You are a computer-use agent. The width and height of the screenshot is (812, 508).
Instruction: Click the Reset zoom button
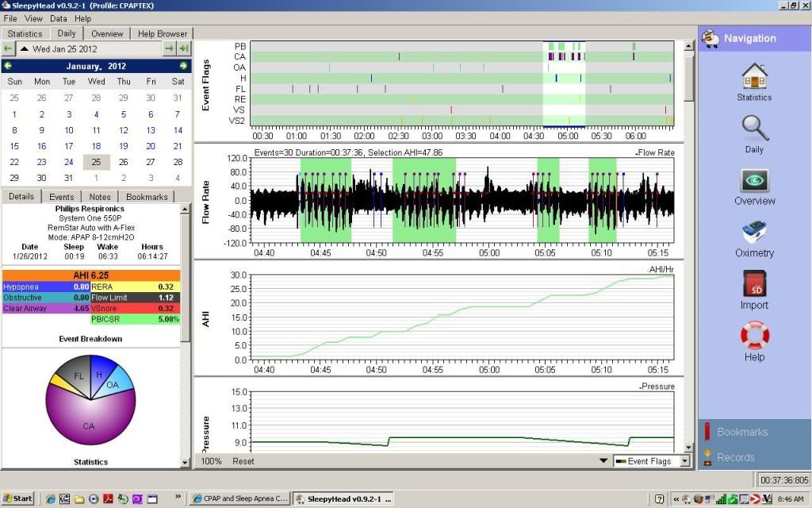243,461
